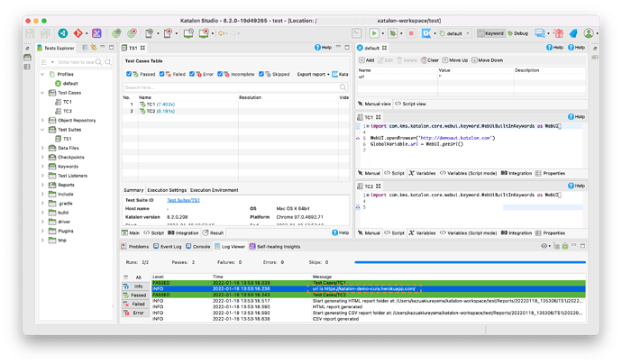
Task: Click Help in the TC1 editor
Action: 576,117
